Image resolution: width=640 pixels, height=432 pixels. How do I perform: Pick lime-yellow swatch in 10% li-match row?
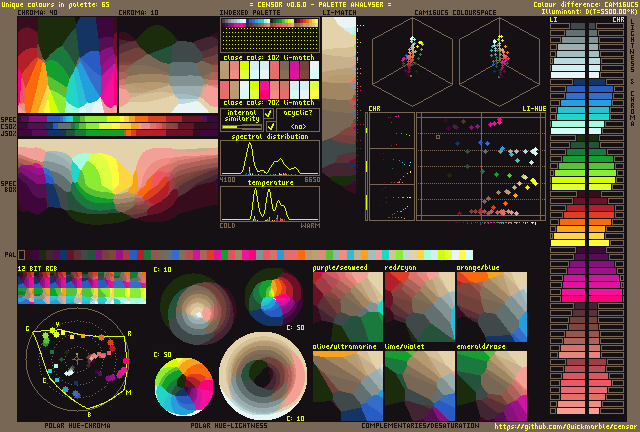(244, 70)
